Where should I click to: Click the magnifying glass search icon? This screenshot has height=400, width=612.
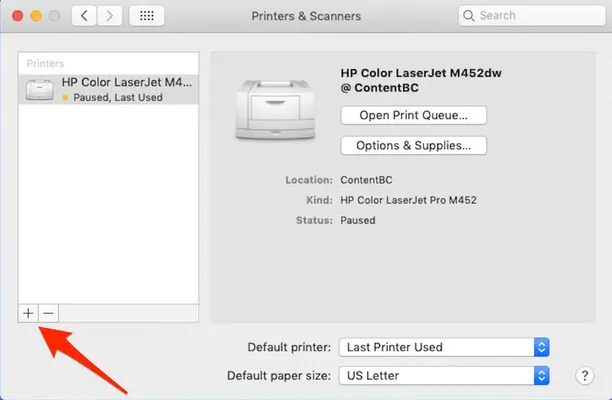[468, 16]
